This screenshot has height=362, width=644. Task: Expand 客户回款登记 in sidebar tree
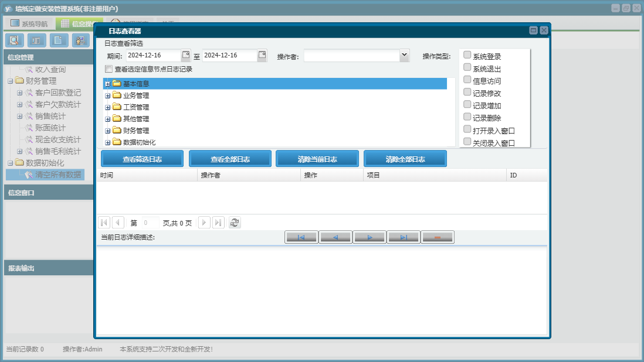coord(19,93)
